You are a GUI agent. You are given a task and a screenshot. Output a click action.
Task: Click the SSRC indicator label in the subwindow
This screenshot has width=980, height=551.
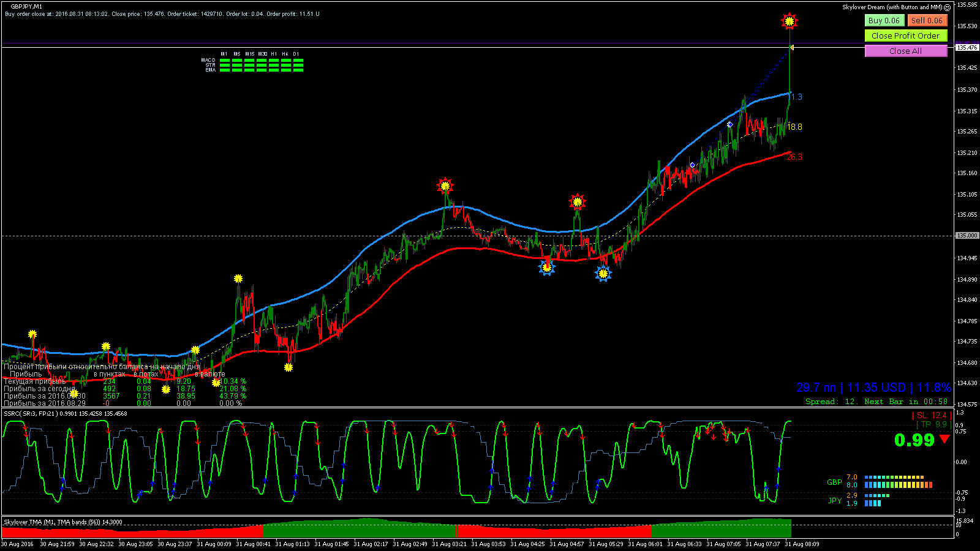[x=66, y=414]
